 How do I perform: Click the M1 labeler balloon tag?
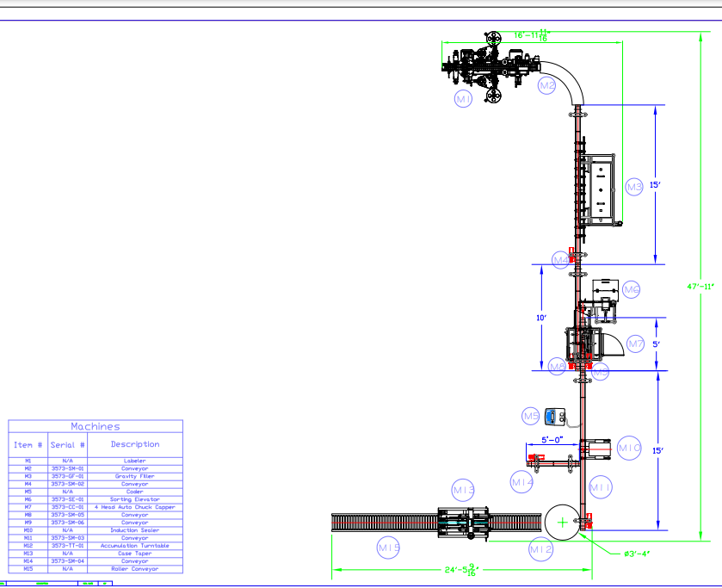[x=464, y=100]
